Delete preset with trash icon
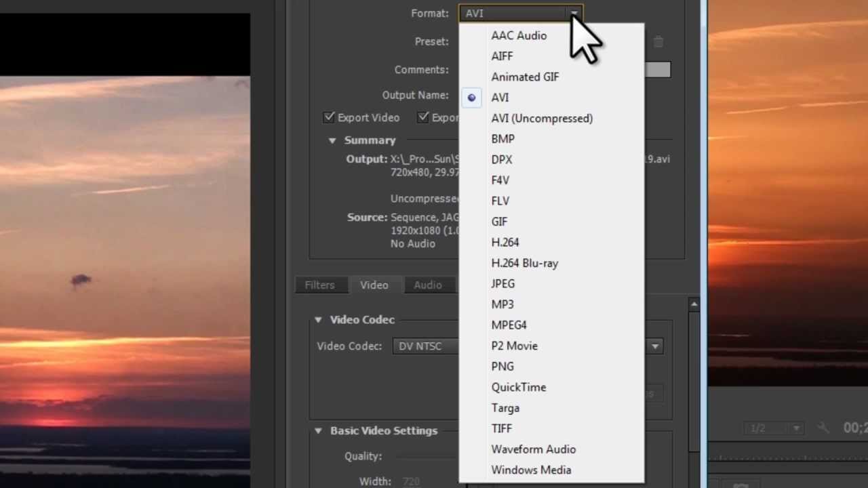 pos(658,41)
